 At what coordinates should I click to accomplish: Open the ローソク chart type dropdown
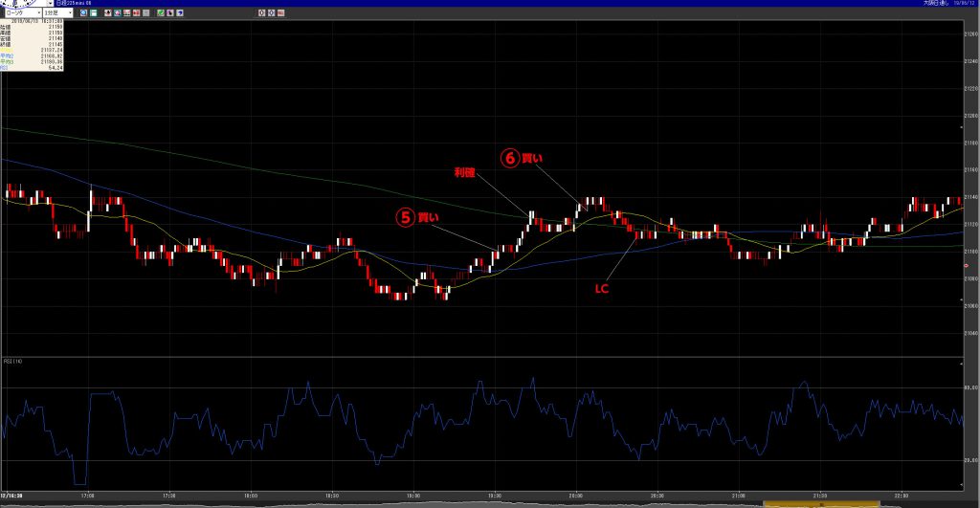tap(23, 12)
